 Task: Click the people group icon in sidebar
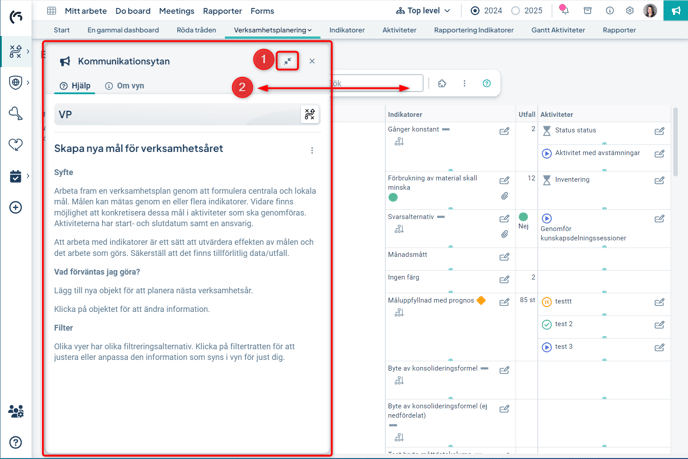tap(15, 411)
